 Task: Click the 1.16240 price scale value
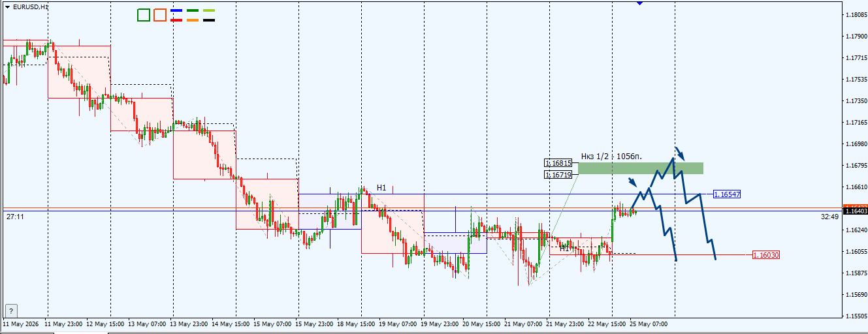(x=856, y=230)
